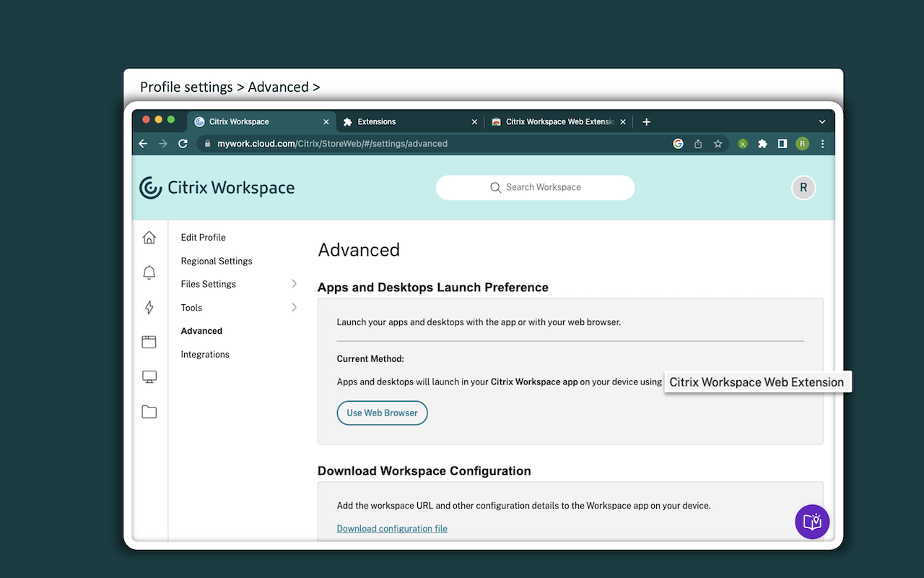View notifications via the bell icon
Image resolution: width=924 pixels, height=578 pixels.
click(x=149, y=272)
